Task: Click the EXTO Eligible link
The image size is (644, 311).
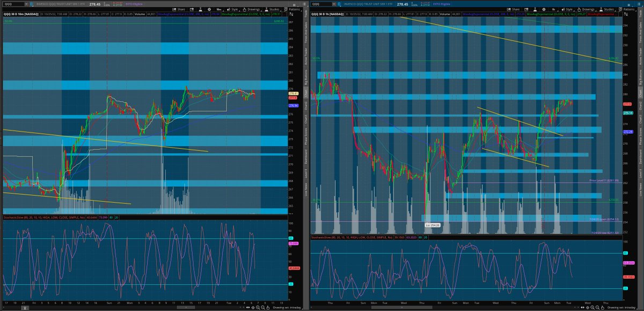Action: click(x=134, y=4)
